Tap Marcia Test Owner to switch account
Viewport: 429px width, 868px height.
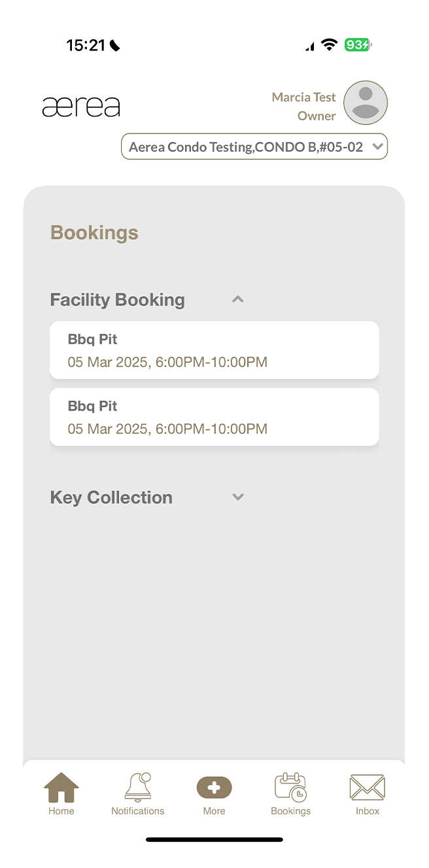coord(303,106)
